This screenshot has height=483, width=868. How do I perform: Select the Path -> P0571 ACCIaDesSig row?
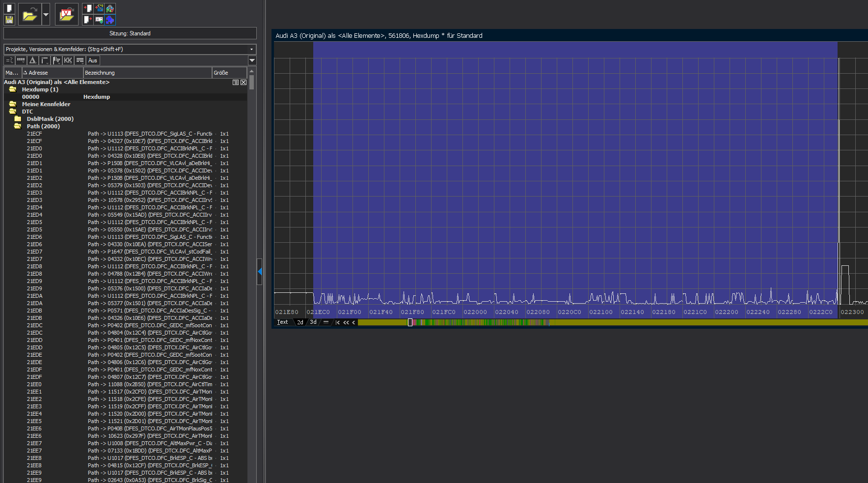(125, 311)
